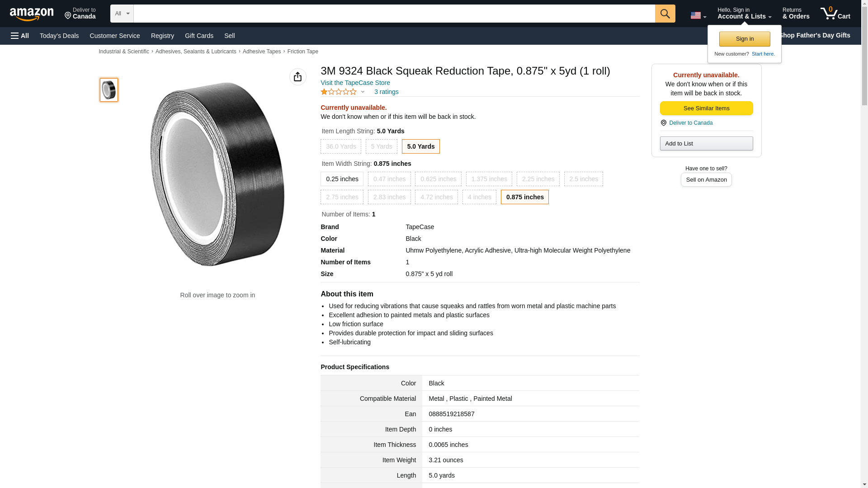Open Today's Deals in navigation bar
The image size is (868, 488).
59,36
